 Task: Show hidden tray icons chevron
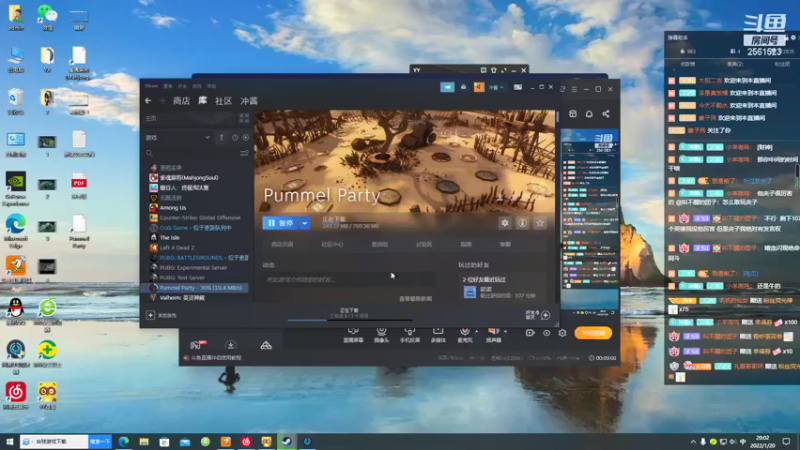tap(693, 442)
